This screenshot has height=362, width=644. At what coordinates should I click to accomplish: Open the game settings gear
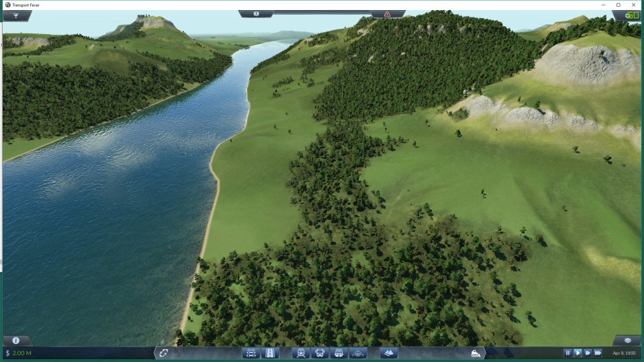coord(627,15)
